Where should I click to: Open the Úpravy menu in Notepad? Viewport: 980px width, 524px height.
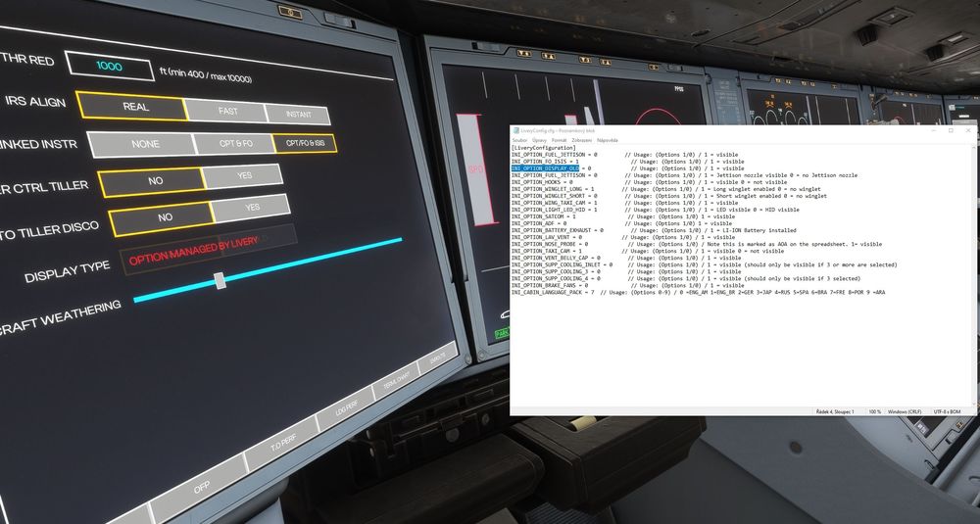tap(540, 140)
